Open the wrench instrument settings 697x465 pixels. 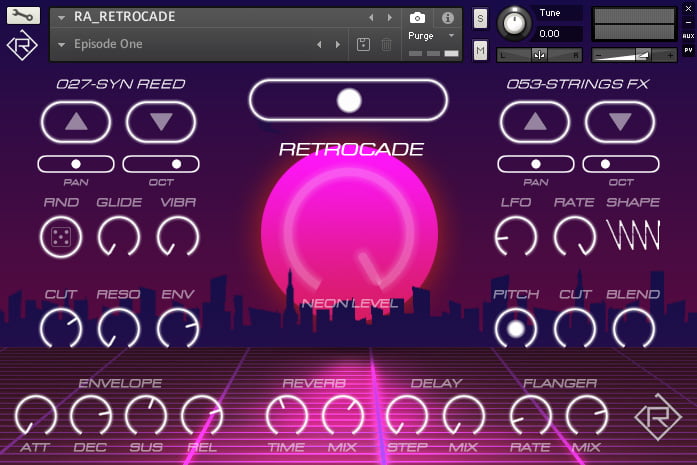(23, 16)
